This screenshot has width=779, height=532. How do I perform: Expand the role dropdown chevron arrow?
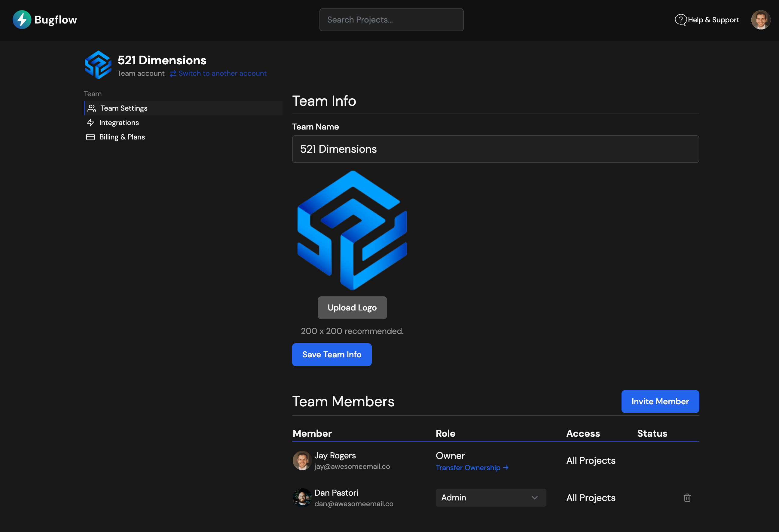click(535, 498)
